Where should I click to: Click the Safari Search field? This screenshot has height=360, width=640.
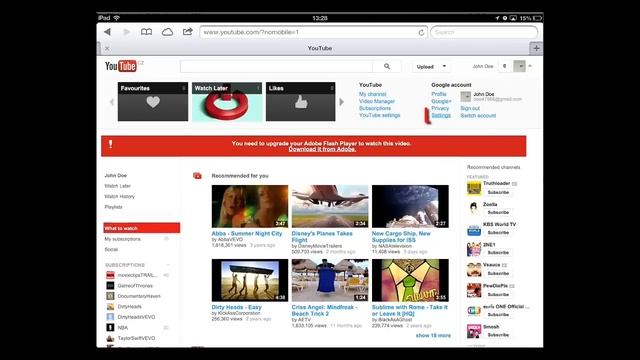[x=484, y=32]
